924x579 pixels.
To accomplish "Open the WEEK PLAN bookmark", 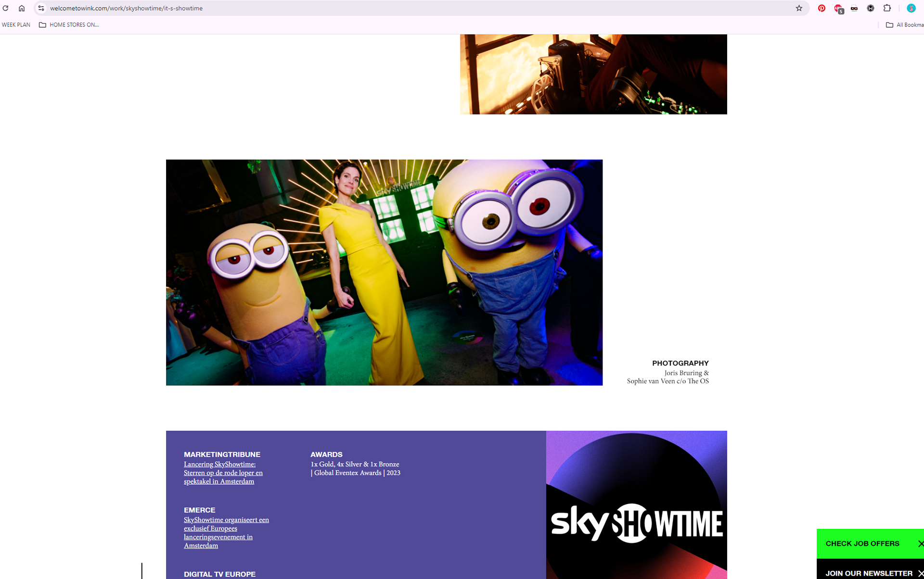I will pos(16,25).
